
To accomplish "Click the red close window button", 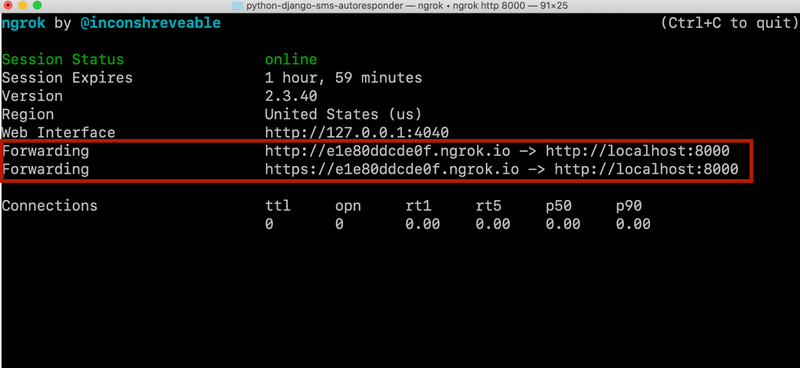I will [8, 6].
